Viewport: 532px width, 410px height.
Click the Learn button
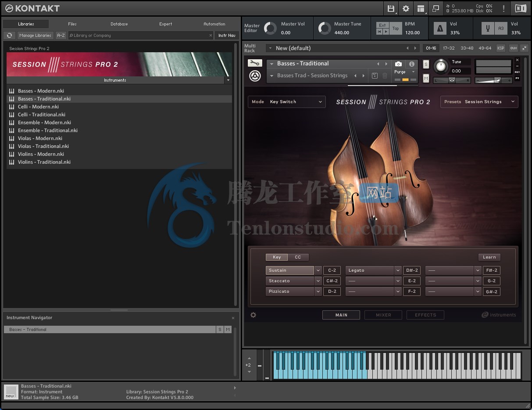tap(489, 257)
